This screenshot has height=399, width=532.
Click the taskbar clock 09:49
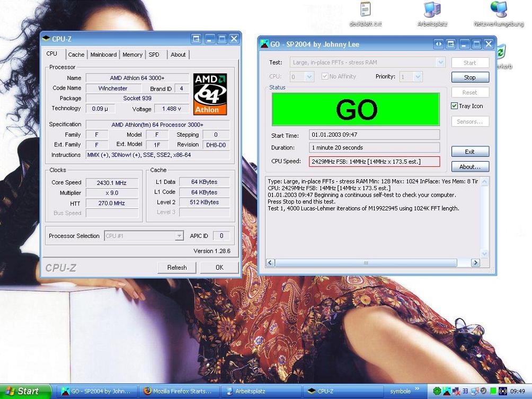518,391
